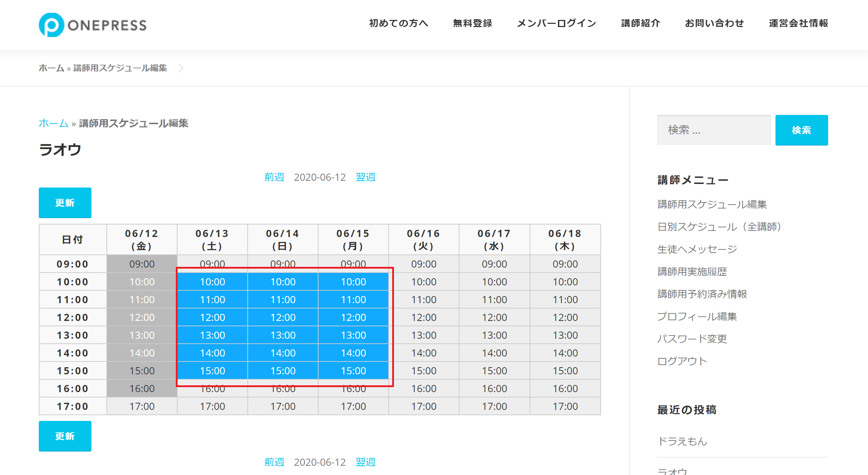Screen dimensions: 868x475
Task: Click the gray ホーム breadcrumb in header bar
Action: [x=51, y=68]
